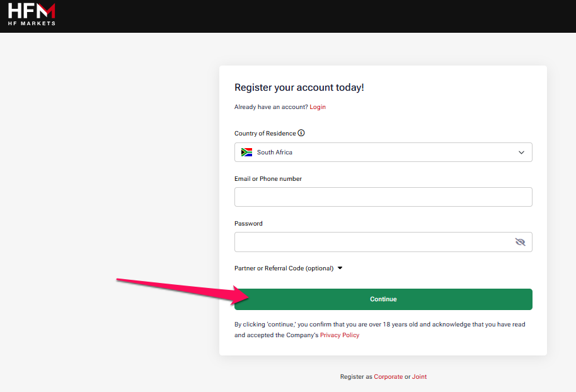
Task: Toggle password visibility eye icon
Action: click(x=520, y=242)
